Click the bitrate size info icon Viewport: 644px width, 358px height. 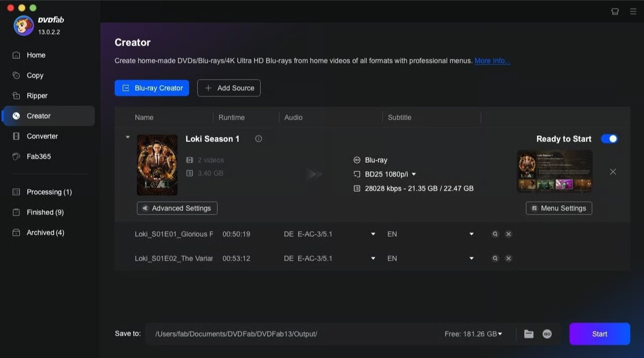[x=357, y=188]
